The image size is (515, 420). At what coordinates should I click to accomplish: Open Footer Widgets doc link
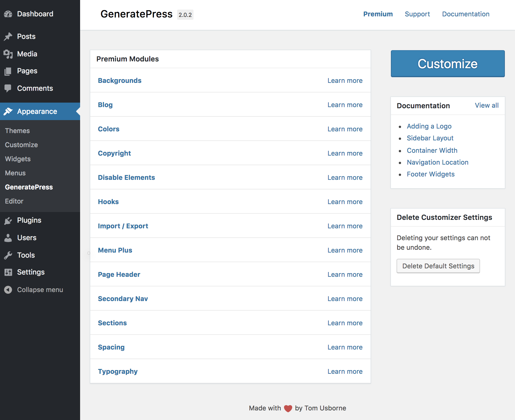[431, 174]
